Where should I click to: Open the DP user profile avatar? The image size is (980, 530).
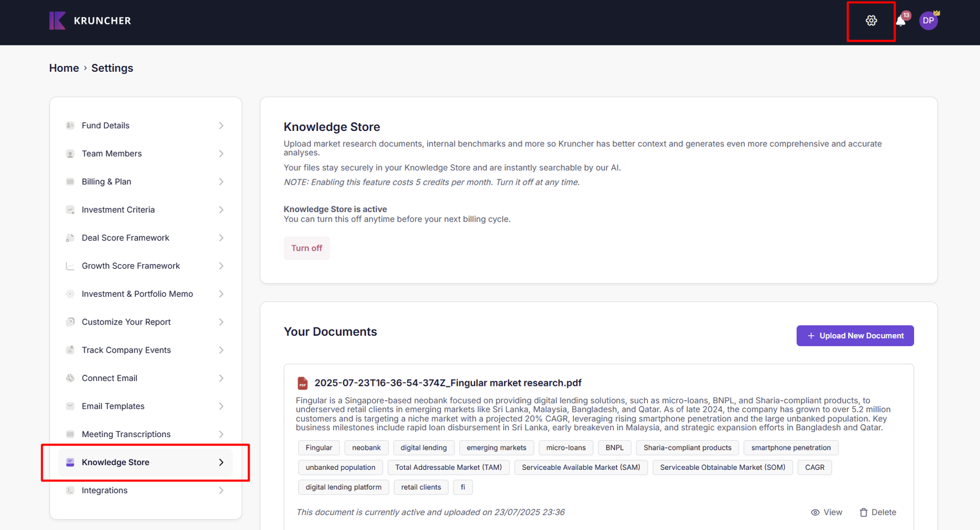click(928, 21)
